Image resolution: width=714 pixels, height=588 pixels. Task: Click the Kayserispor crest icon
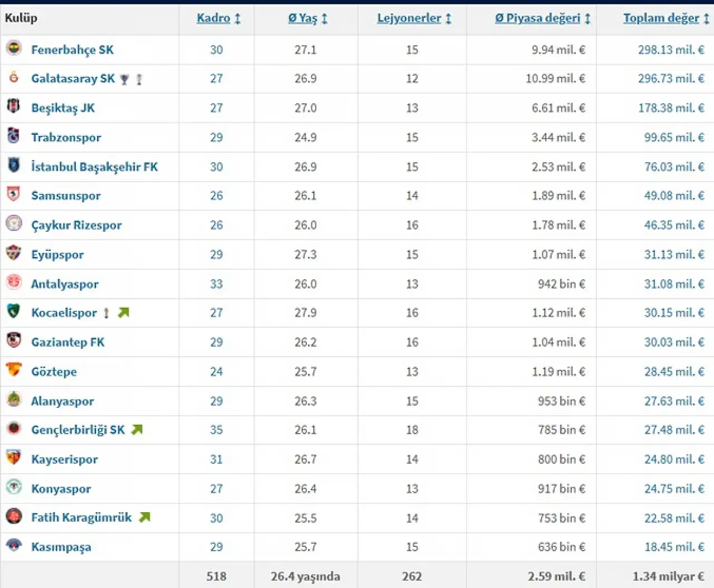pyautogui.click(x=14, y=458)
